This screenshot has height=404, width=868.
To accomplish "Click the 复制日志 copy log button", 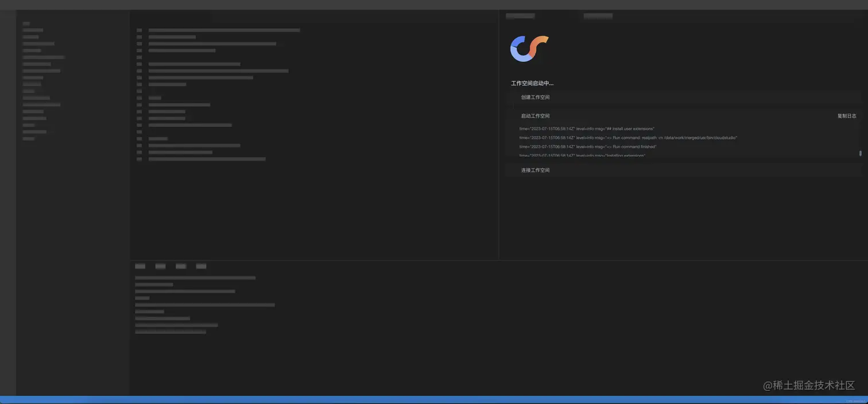I will click(847, 116).
